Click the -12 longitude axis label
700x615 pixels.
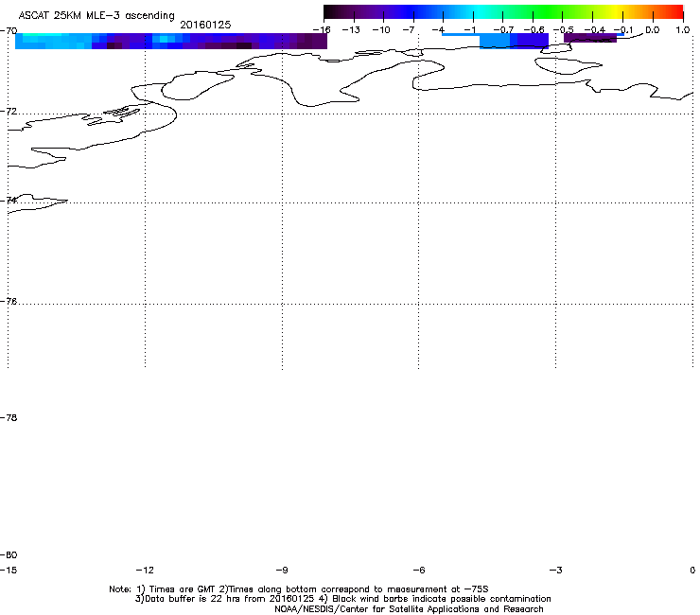[x=145, y=570]
